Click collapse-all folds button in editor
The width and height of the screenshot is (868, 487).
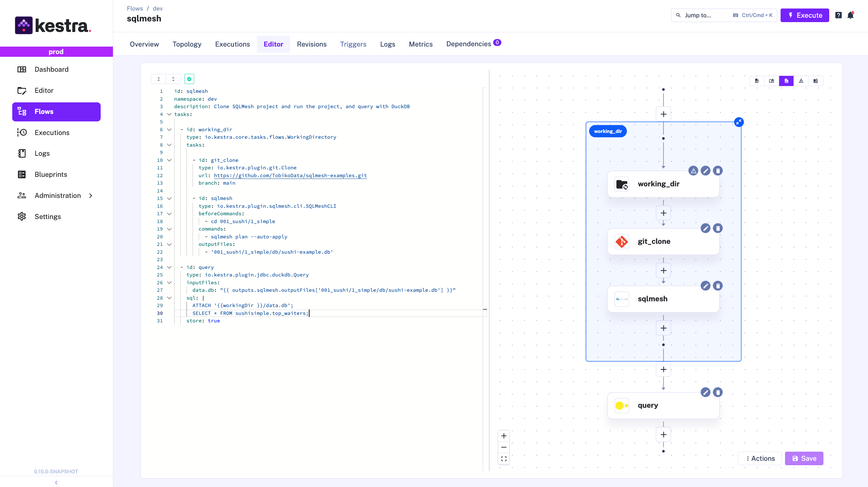pyautogui.click(x=158, y=79)
